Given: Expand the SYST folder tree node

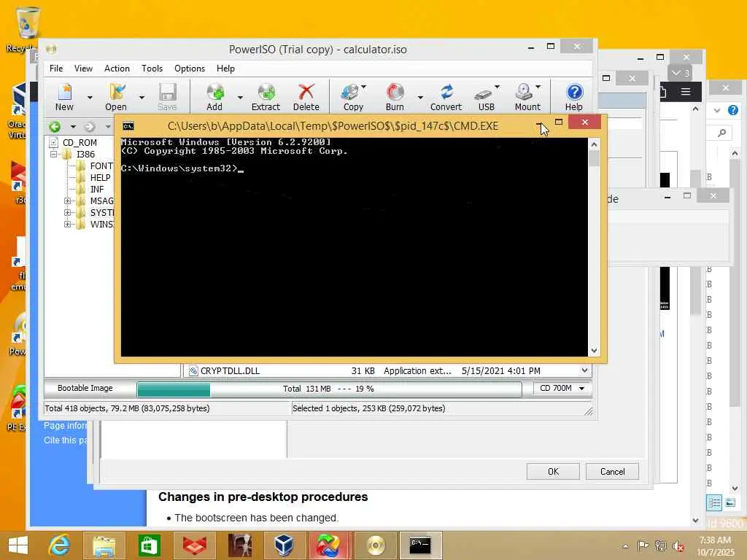Looking at the screenshot, I should [67, 212].
